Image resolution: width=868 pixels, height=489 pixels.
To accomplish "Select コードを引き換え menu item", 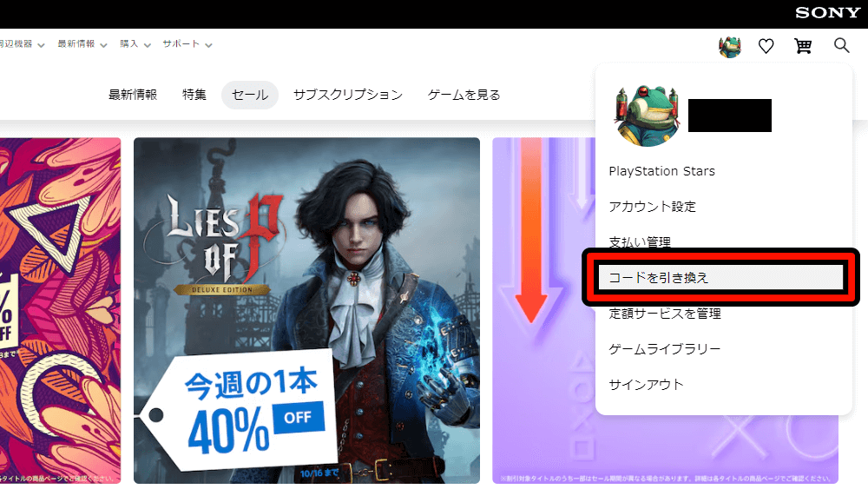I will pos(720,277).
